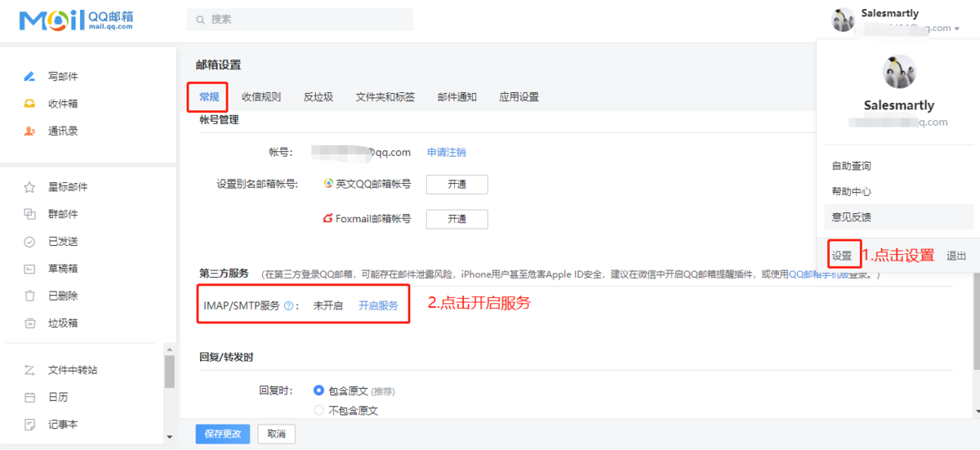Screen dimensions: 980x450
Task: Click the 申请注销 link
Action: click(x=447, y=152)
